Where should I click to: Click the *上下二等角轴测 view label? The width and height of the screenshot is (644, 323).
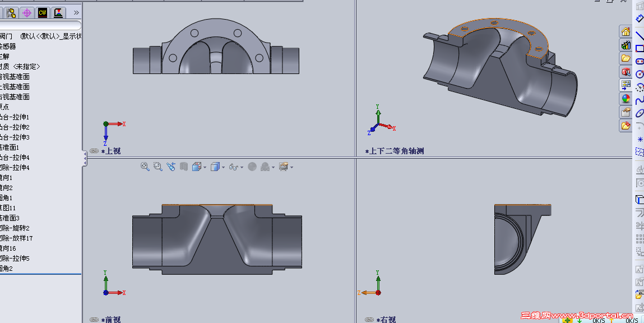[x=394, y=151]
